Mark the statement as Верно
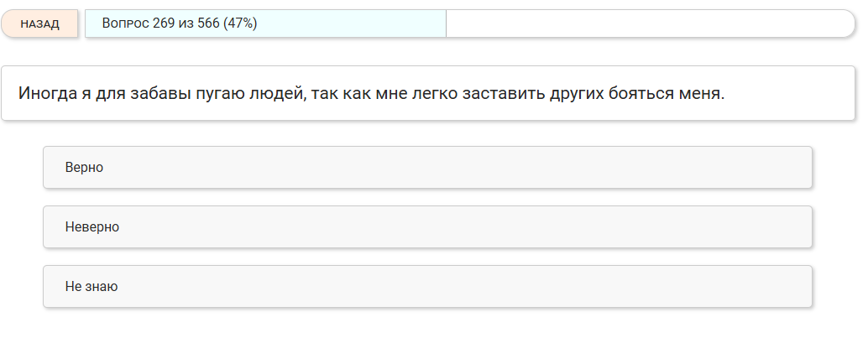 point(427,168)
